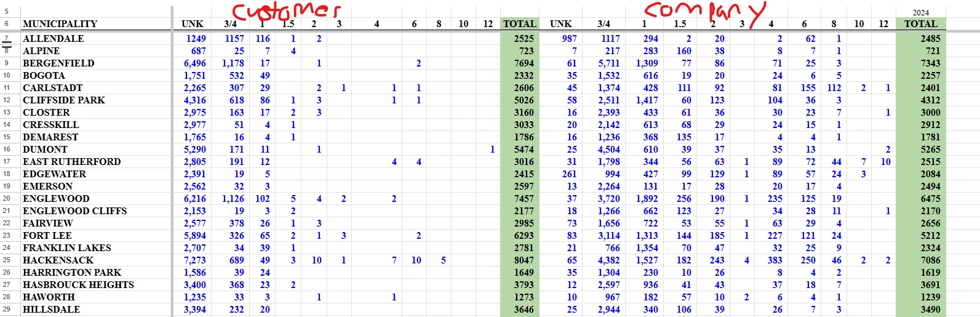The height and width of the screenshot is (317, 980).
Task: Select Hackensack company 4-inch value 383
Action: click(x=775, y=260)
